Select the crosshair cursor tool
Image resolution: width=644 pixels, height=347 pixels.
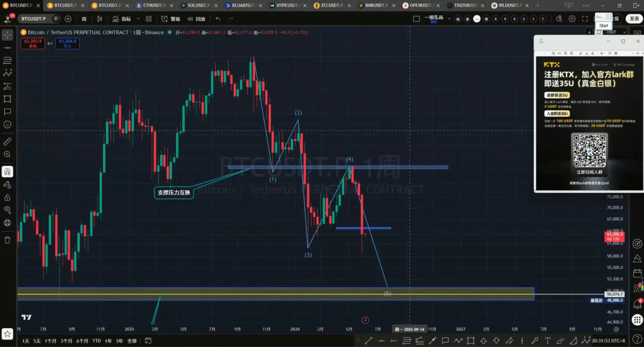pos(7,35)
